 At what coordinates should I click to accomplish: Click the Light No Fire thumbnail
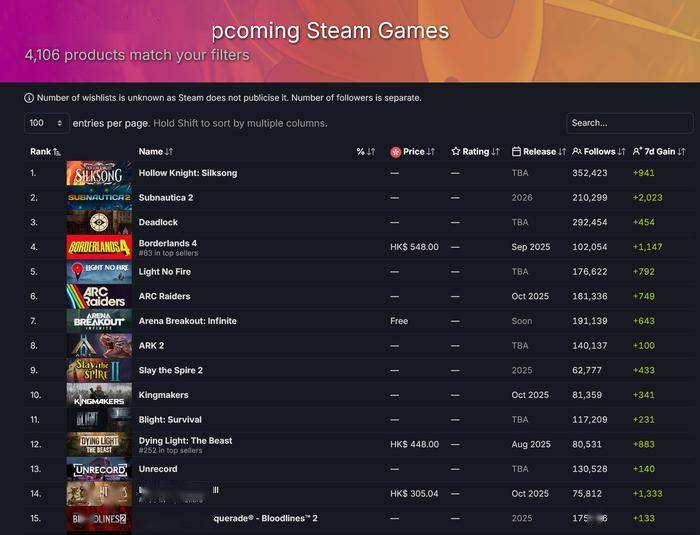[99, 272]
